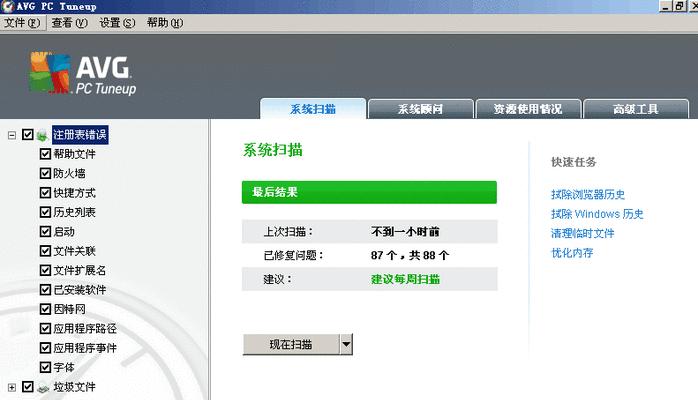Select the 字体 tree label
The height and width of the screenshot is (400, 698).
64,367
